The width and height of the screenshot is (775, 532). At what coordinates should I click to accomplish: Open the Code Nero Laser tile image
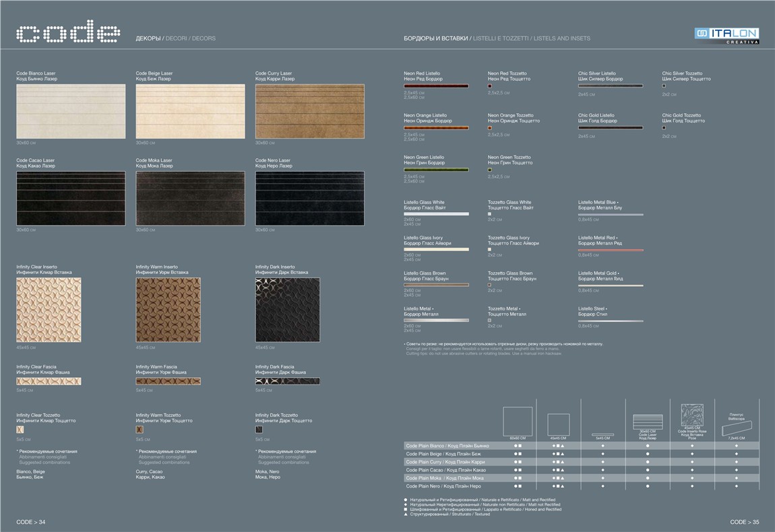coord(310,199)
